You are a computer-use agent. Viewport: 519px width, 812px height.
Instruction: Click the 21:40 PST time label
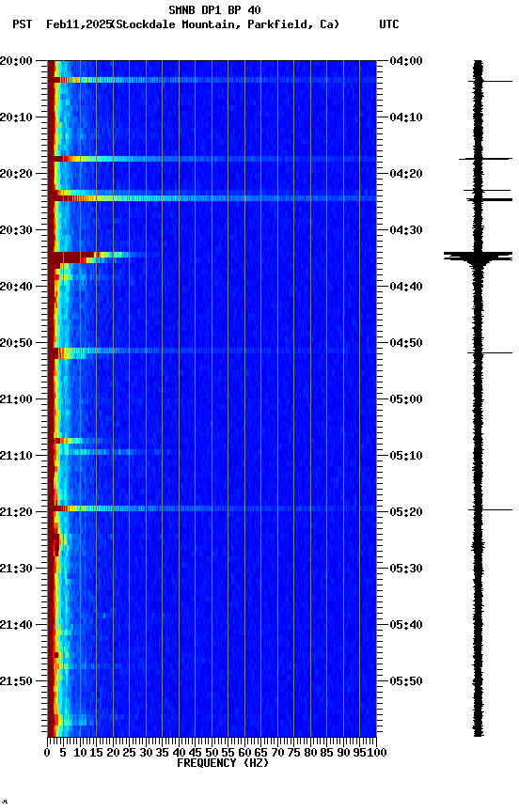pyautogui.click(x=16, y=625)
